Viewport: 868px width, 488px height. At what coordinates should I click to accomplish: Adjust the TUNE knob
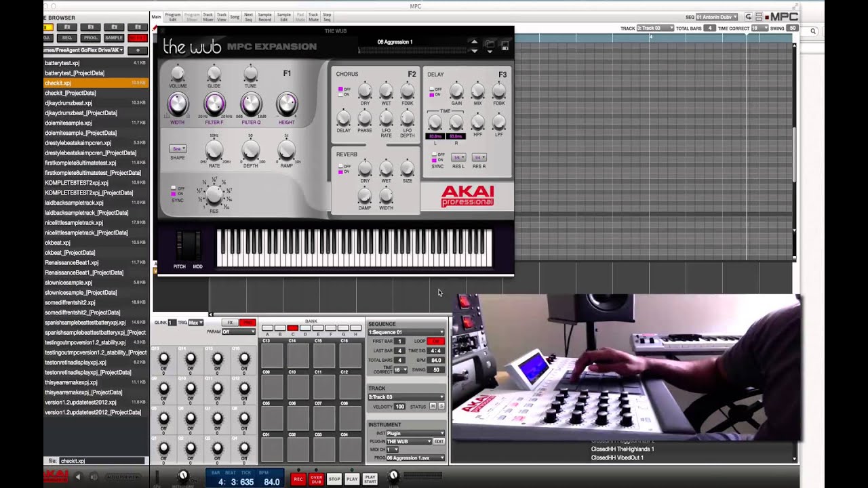tap(250, 73)
